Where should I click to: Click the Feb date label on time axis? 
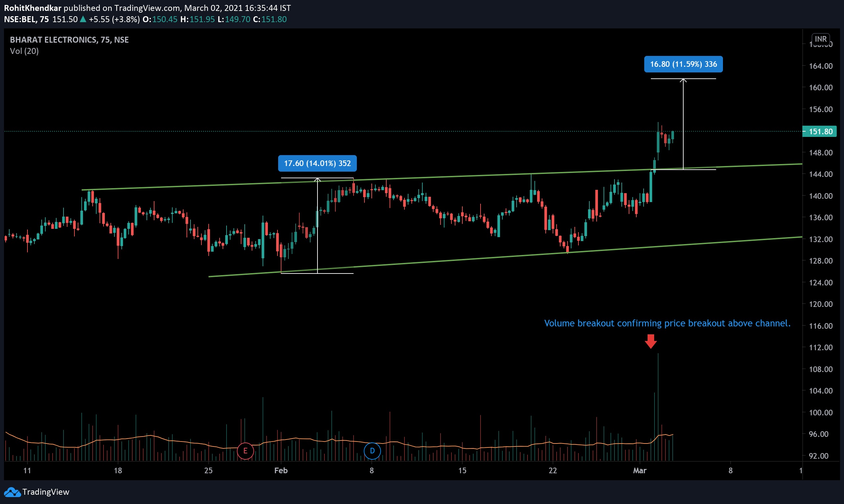[281, 470]
